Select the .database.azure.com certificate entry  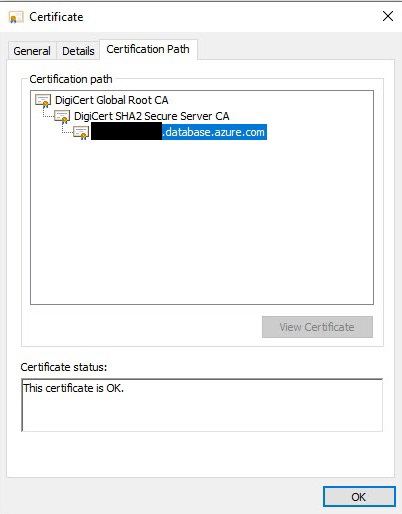pos(179,132)
